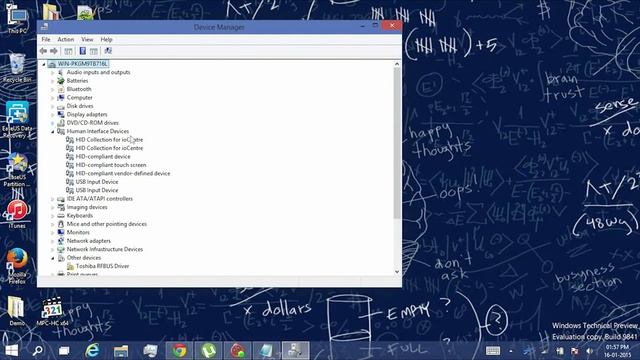Collapse Human Interface Devices

pos(53,131)
